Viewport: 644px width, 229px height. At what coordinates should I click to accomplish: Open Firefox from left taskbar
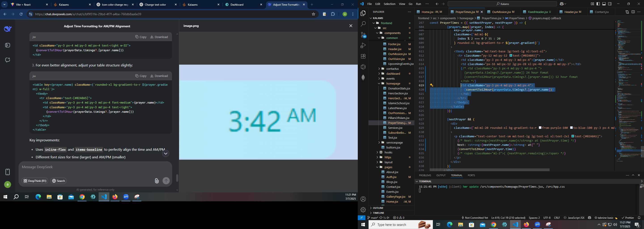115,197
